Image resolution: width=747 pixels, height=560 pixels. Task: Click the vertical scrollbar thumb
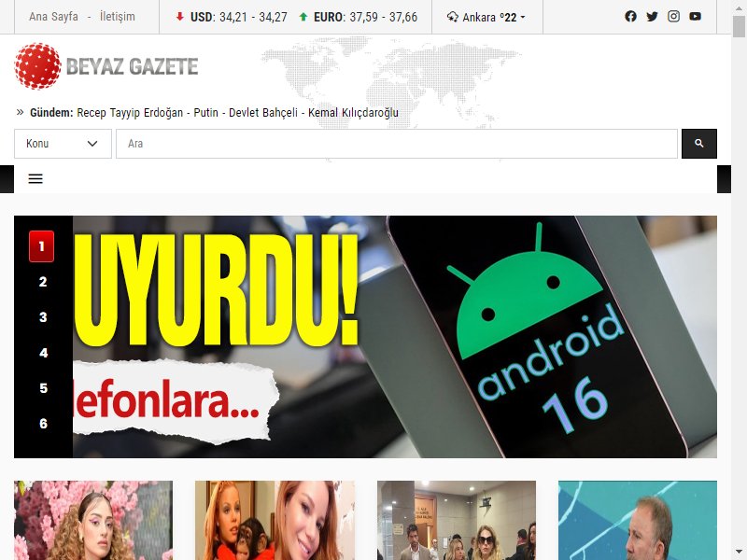(x=739, y=26)
